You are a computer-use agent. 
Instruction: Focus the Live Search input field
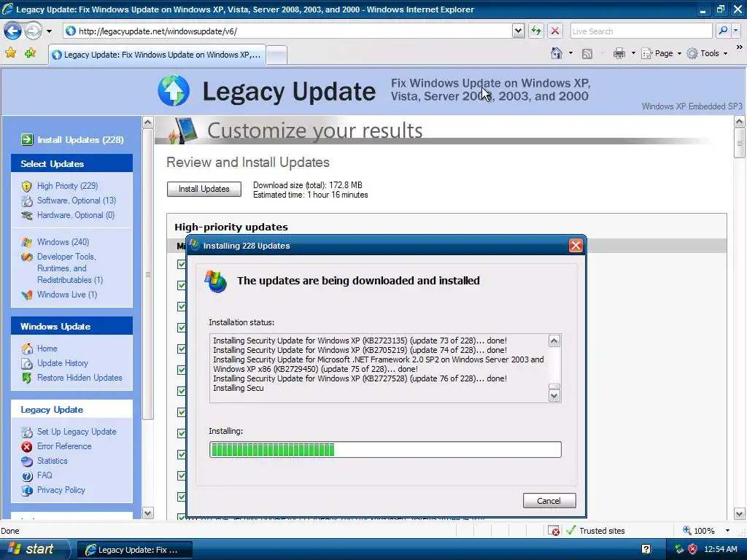click(640, 31)
